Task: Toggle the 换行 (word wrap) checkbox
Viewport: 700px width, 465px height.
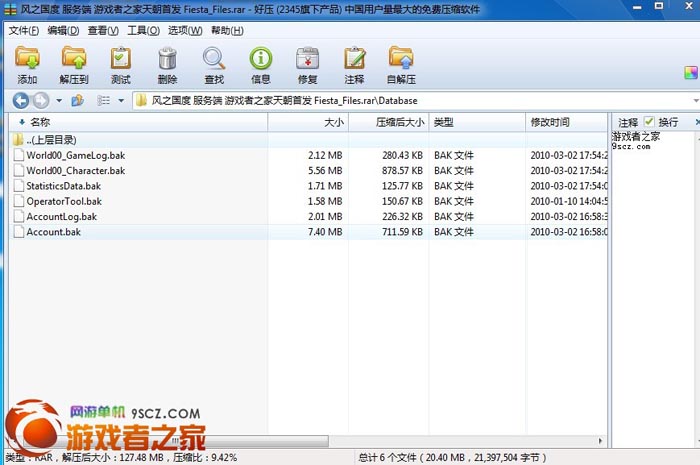Action: [x=650, y=121]
